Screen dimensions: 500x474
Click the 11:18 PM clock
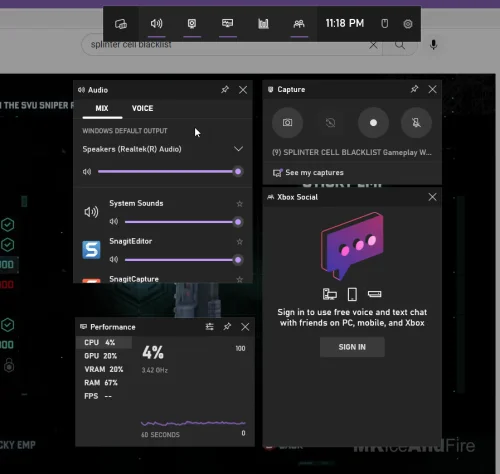pyautogui.click(x=345, y=23)
